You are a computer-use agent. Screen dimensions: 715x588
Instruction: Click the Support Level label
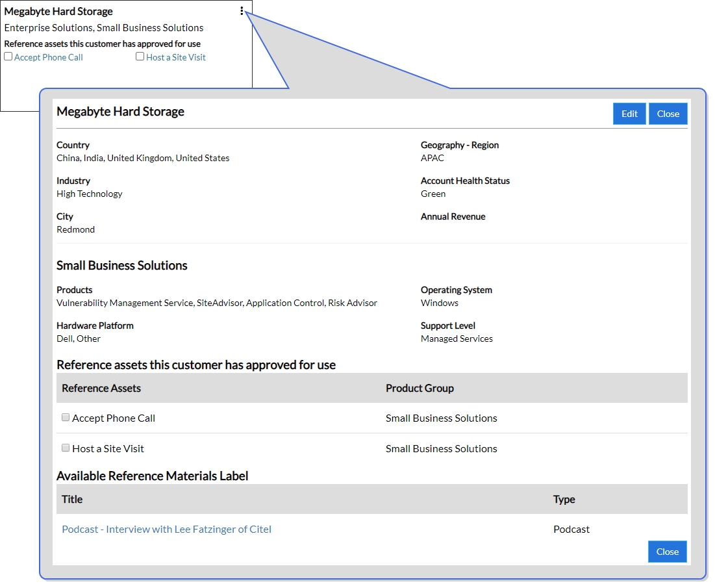tap(448, 326)
